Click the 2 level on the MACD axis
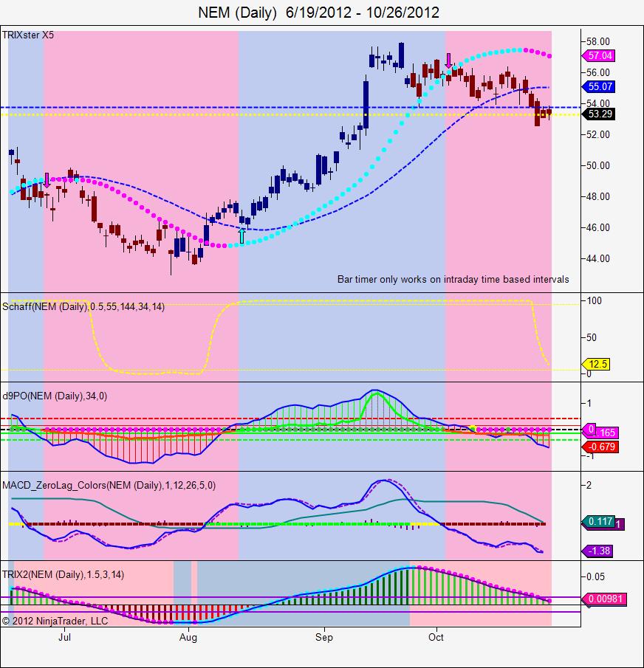 pos(589,485)
